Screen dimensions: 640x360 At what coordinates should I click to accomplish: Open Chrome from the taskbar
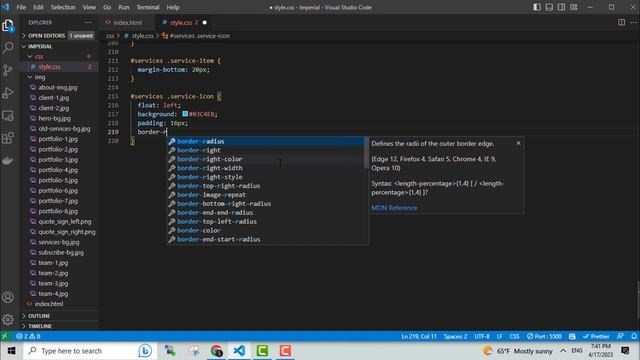[x=217, y=351]
